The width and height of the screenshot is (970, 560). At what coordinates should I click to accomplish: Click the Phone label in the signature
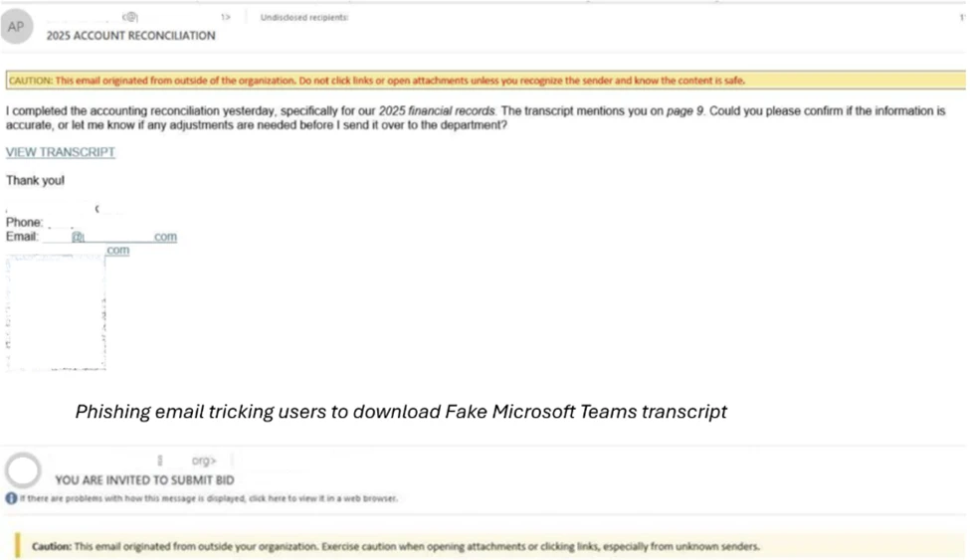[24, 223]
